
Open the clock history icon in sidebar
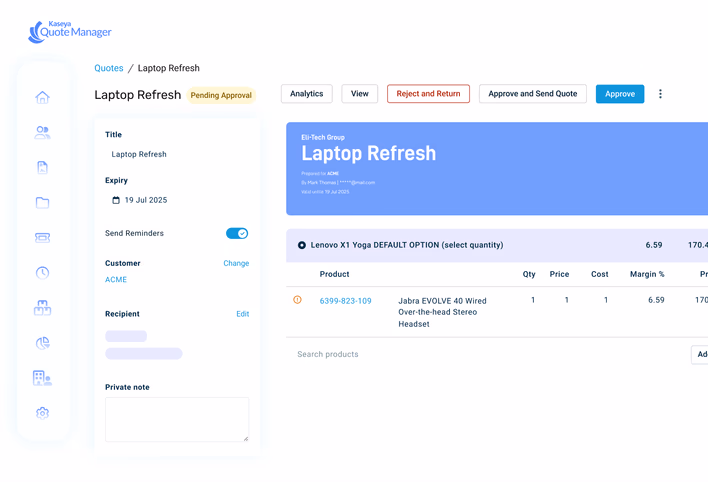point(42,273)
